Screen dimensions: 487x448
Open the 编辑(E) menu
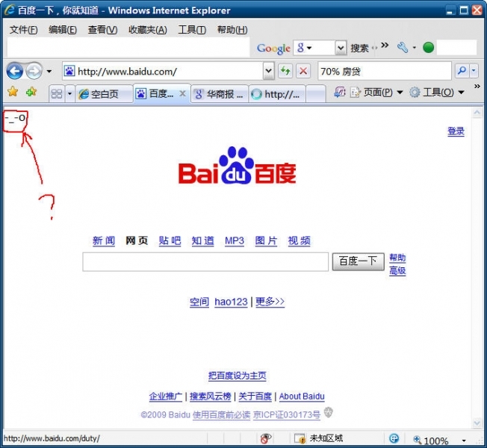(63, 30)
